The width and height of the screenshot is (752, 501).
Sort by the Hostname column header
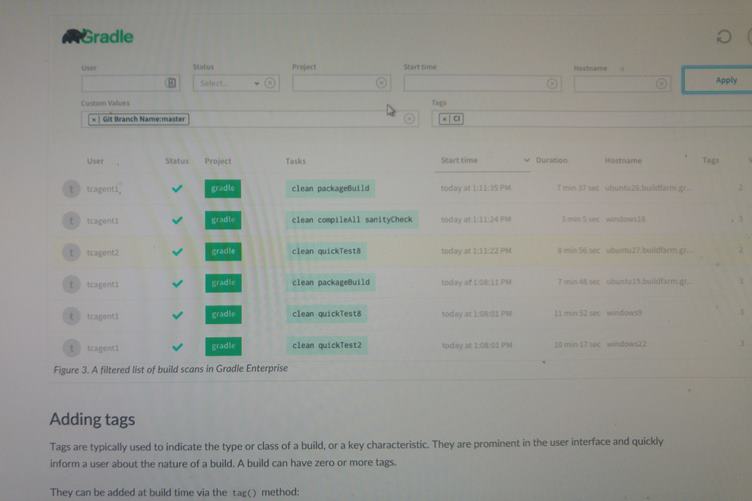[x=623, y=160]
